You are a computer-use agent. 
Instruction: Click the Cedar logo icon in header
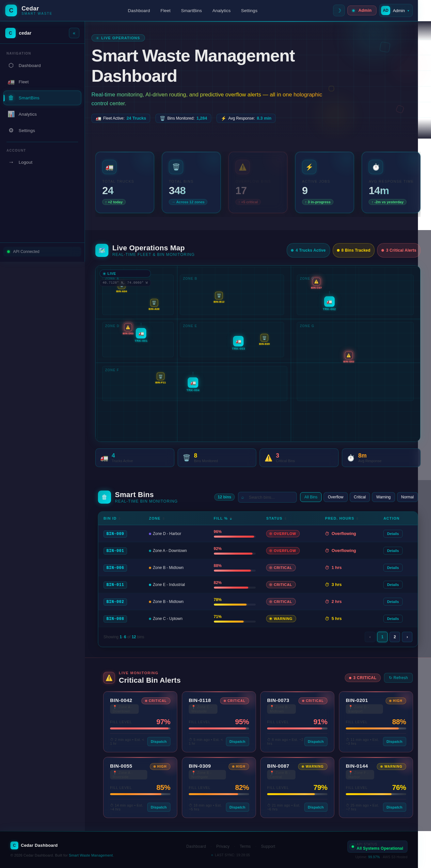[x=11, y=10]
